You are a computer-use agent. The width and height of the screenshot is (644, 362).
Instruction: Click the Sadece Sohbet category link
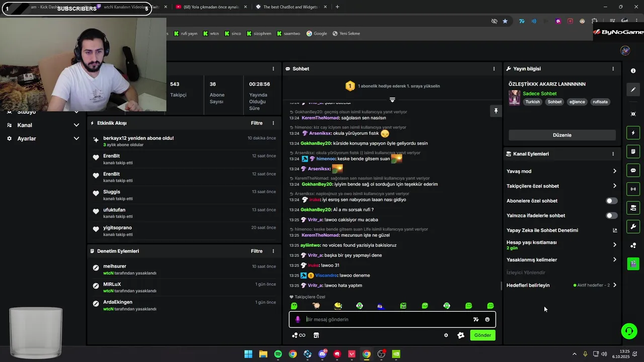pos(540,94)
